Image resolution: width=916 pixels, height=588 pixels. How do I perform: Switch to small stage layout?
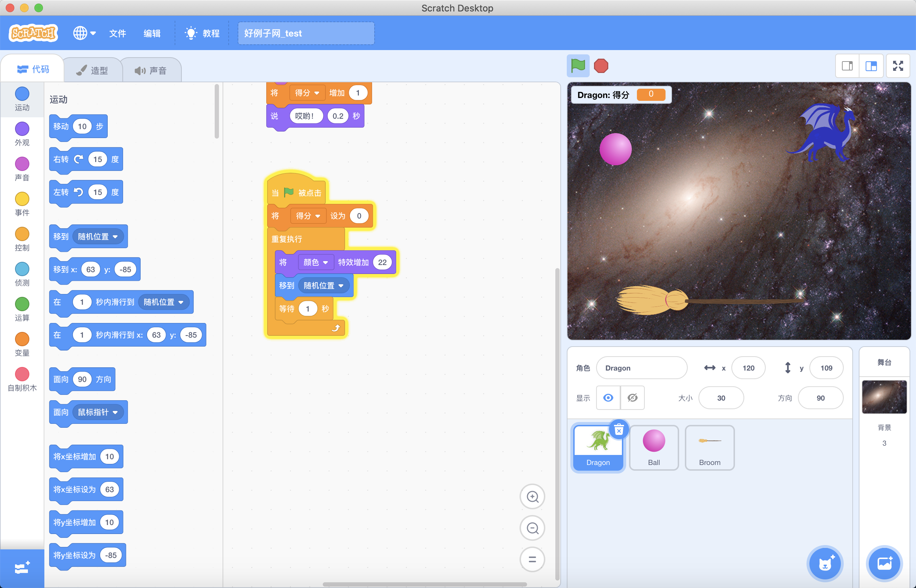tap(847, 66)
